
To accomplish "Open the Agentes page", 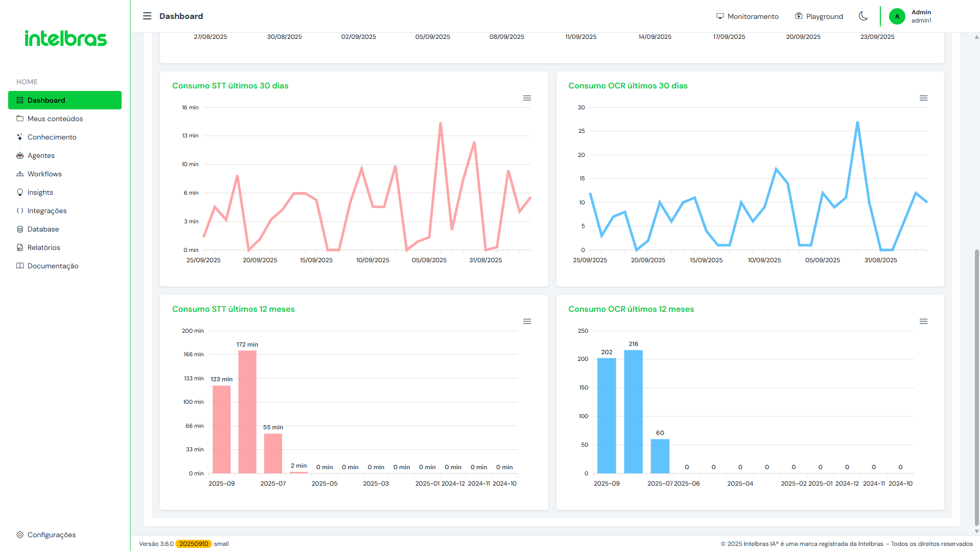I will point(65,155).
